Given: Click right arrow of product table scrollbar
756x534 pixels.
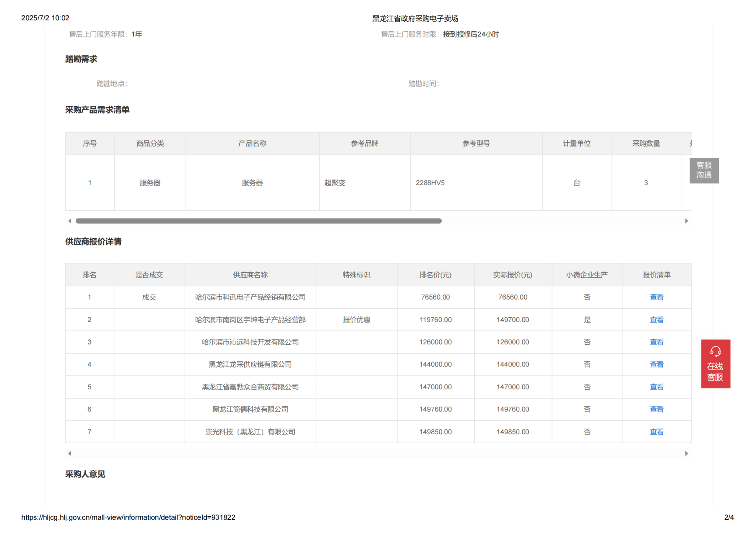Looking at the screenshot, I should [x=686, y=221].
